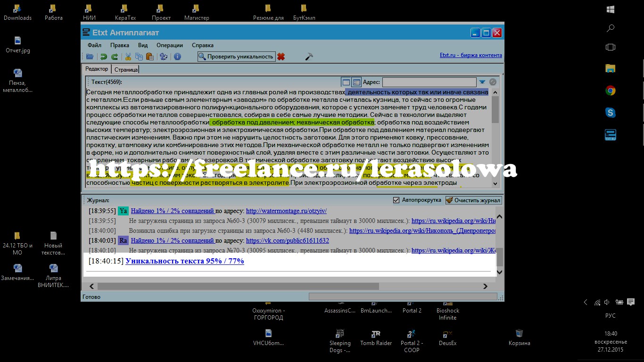Open the vk.com/public61611632 link
The width and height of the screenshot is (644, 362).
[x=288, y=240]
